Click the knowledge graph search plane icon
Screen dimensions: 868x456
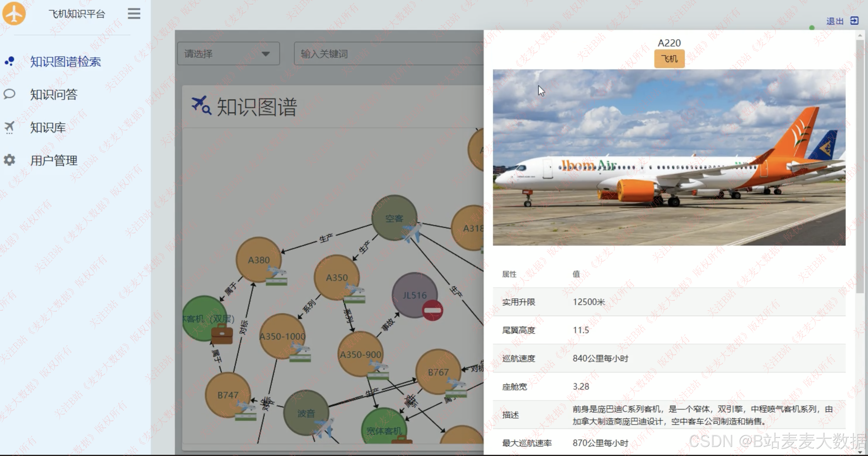point(201,105)
